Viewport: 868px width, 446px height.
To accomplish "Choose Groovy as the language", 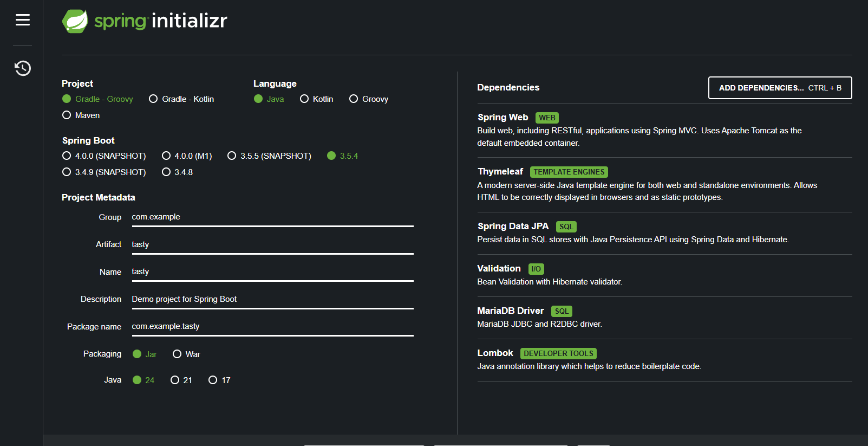I will coord(369,99).
